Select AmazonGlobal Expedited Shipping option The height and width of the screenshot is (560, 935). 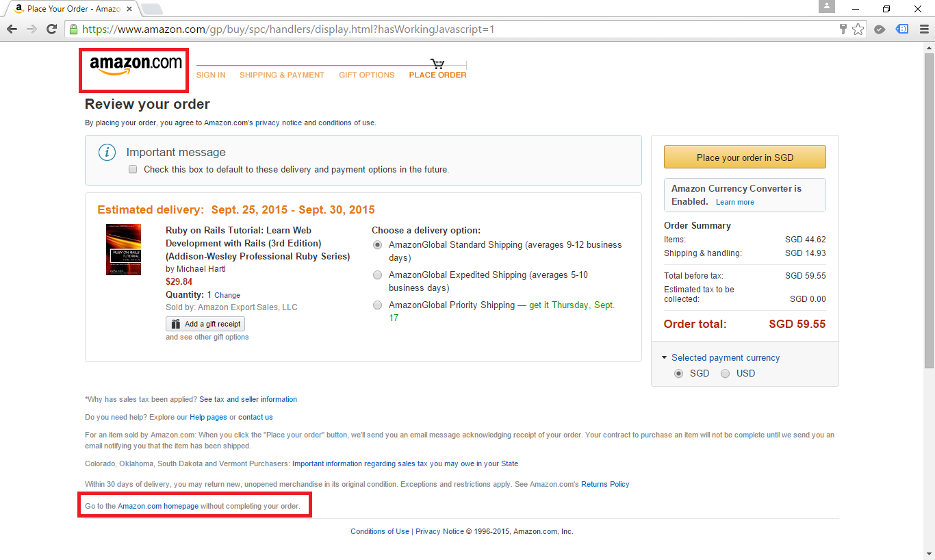point(377,275)
